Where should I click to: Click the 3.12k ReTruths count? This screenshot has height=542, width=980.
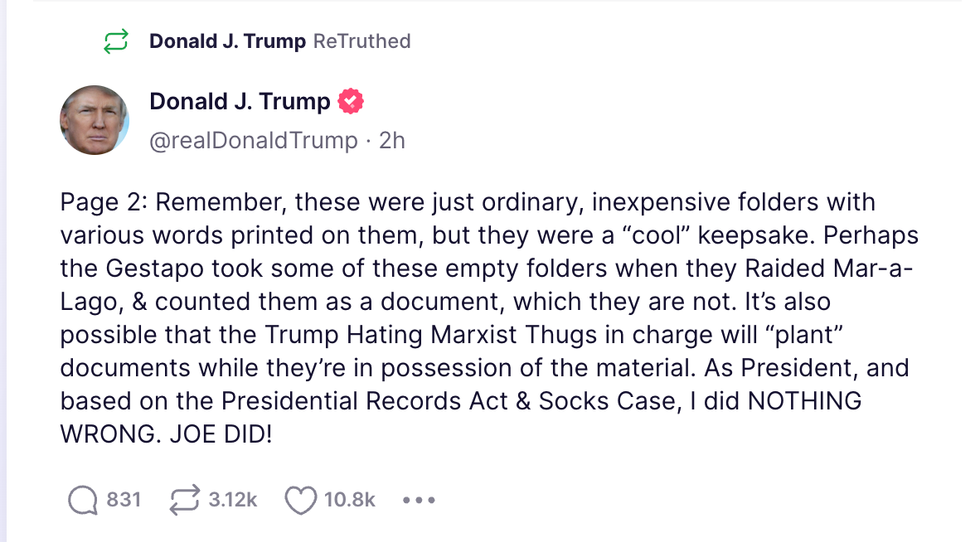pos(233,500)
